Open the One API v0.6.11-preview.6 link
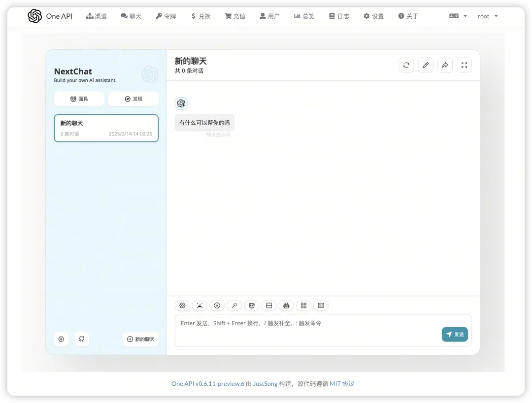The width and height of the screenshot is (532, 403). click(x=208, y=384)
